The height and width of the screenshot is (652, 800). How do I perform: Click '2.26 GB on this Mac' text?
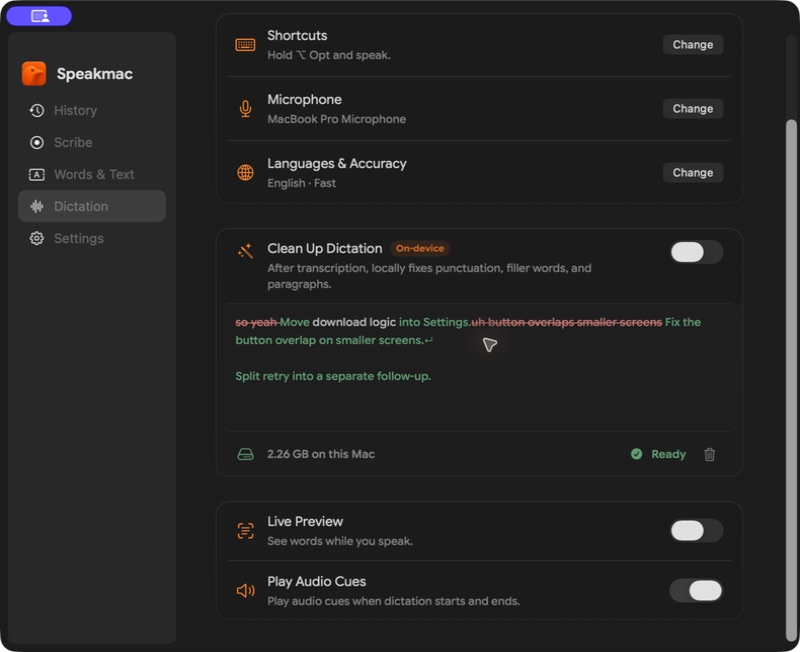click(321, 454)
